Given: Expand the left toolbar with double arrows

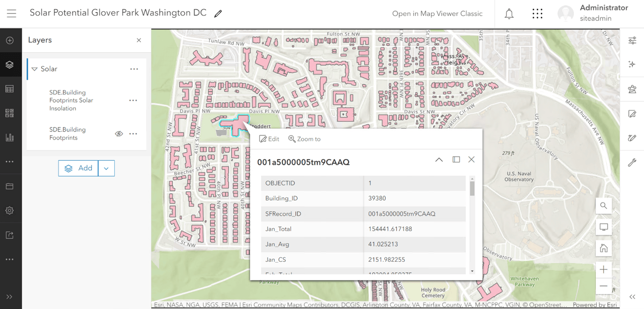Looking at the screenshot, I should pos(9,297).
